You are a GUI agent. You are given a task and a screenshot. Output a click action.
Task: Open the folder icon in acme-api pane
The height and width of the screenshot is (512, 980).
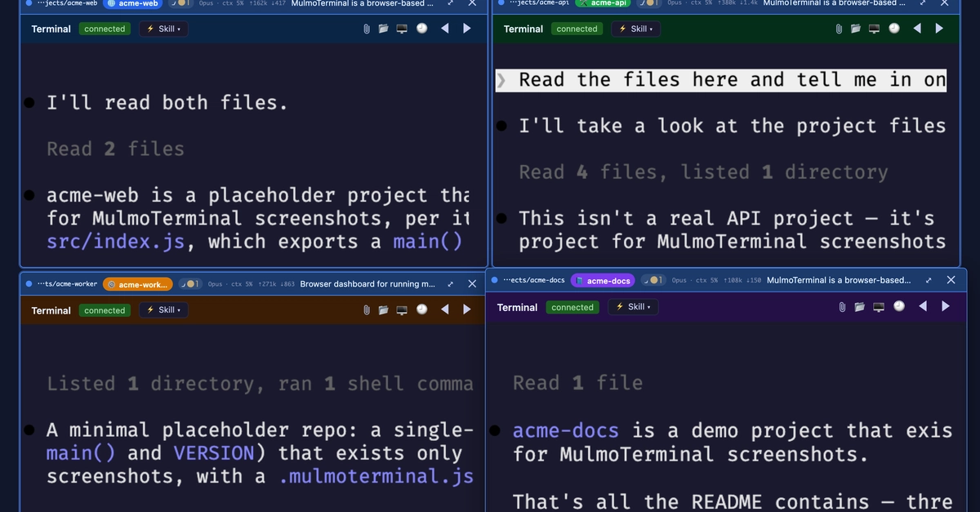point(856,29)
